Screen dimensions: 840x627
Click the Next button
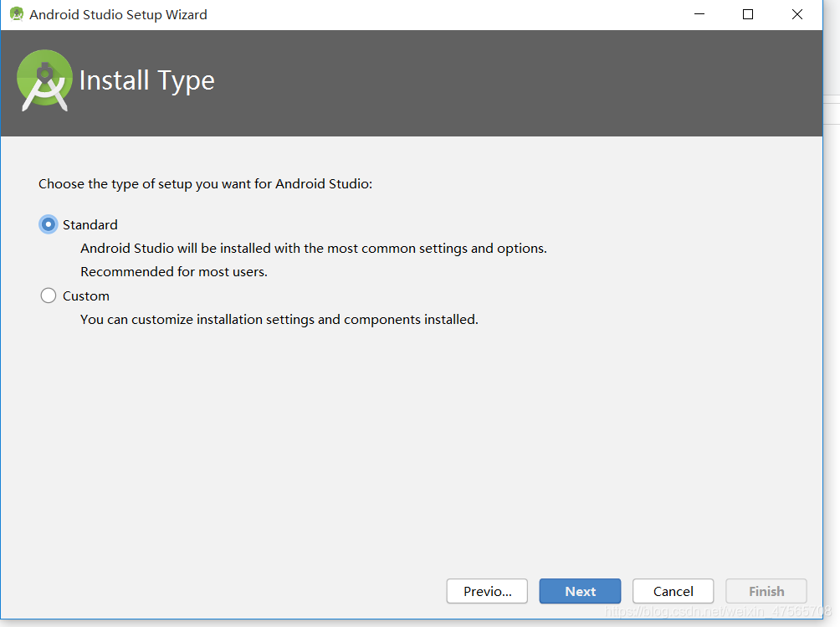click(580, 591)
